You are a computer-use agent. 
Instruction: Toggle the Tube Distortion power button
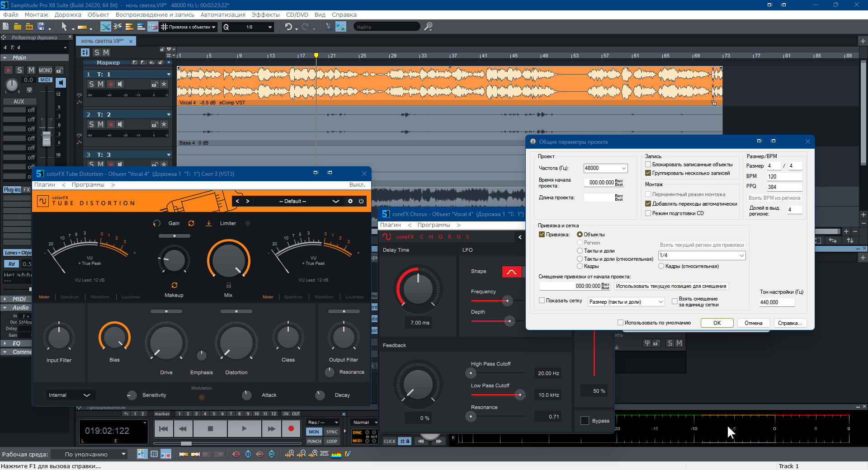click(361, 201)
